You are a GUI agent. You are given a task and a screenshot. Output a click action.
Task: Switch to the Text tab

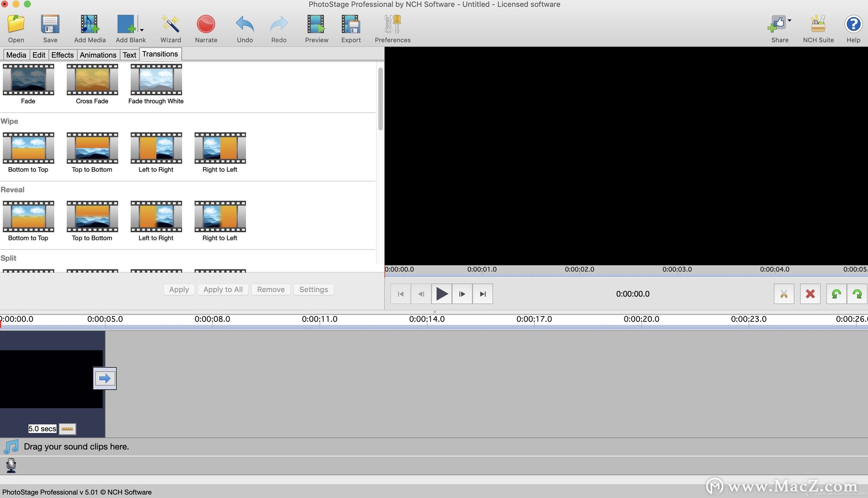(x=129, y=55)
